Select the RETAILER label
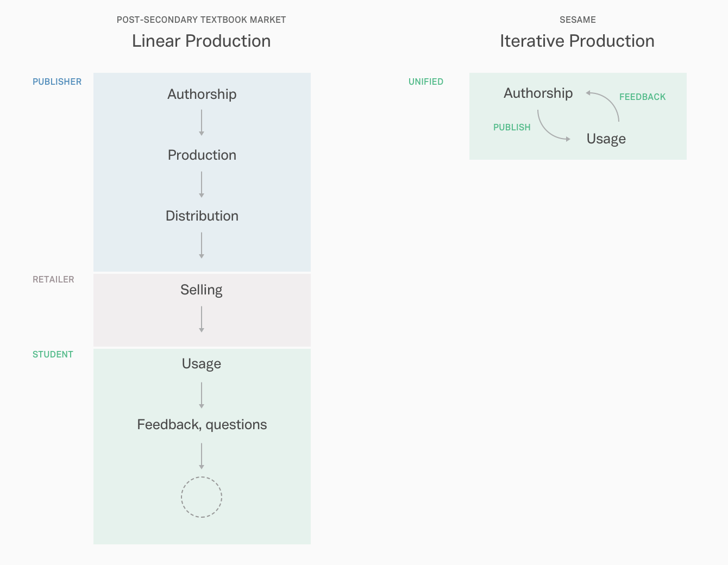This screenshot has width=728, height=565. pos(53,279)
